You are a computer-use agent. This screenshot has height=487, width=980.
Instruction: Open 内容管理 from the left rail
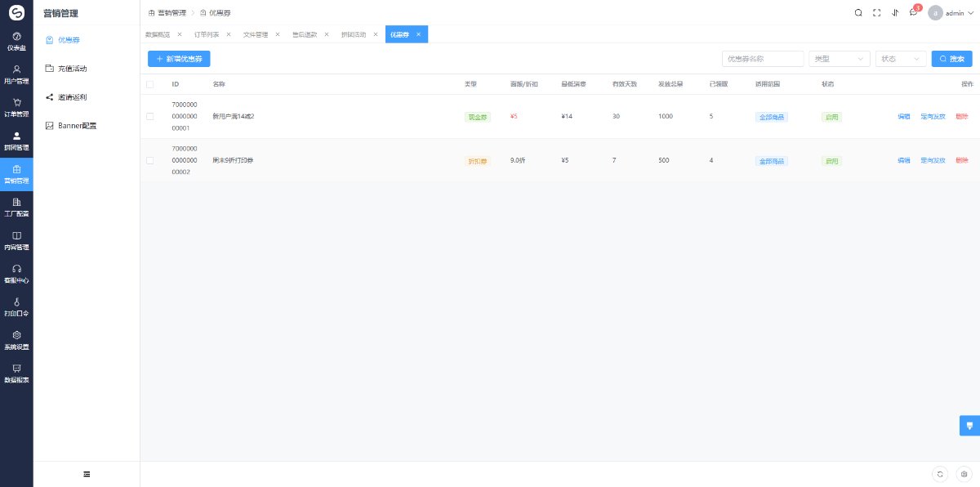pos(16,241)
